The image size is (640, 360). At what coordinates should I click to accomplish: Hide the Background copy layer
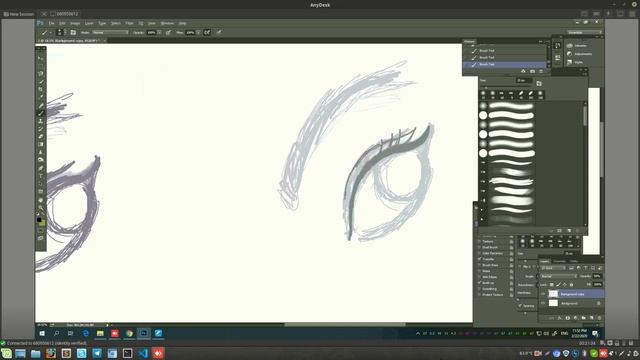pos(543,294)
